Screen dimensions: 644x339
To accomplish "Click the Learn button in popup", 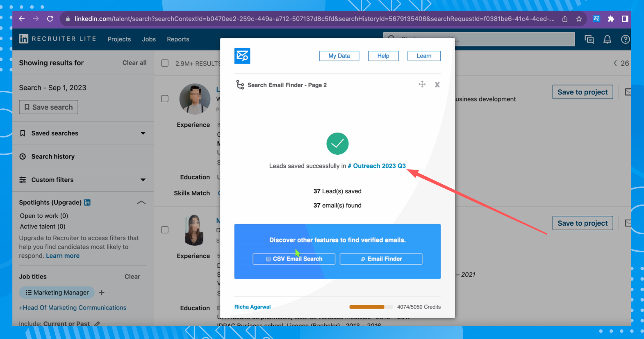I will pos(424,56).
